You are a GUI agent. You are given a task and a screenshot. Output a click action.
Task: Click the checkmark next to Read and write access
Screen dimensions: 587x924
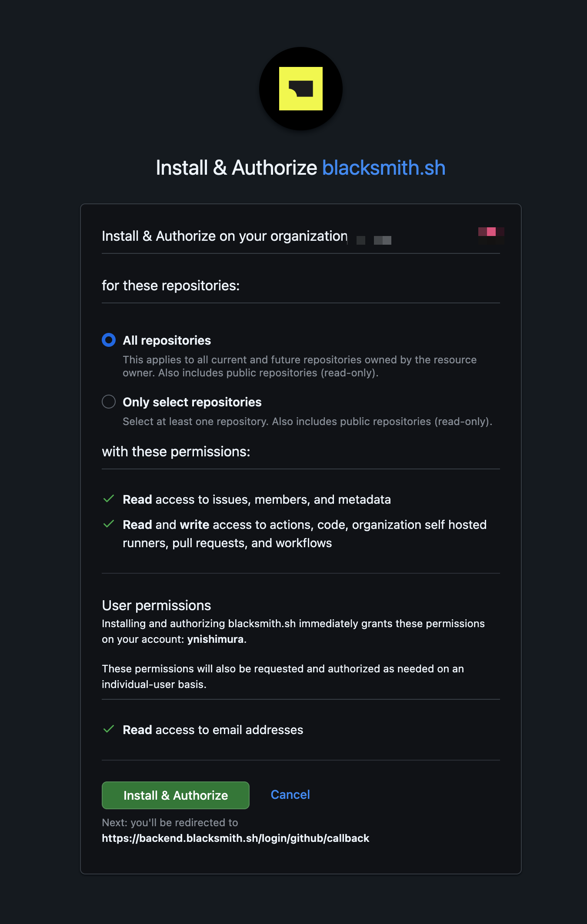click(x=109, y=524)
